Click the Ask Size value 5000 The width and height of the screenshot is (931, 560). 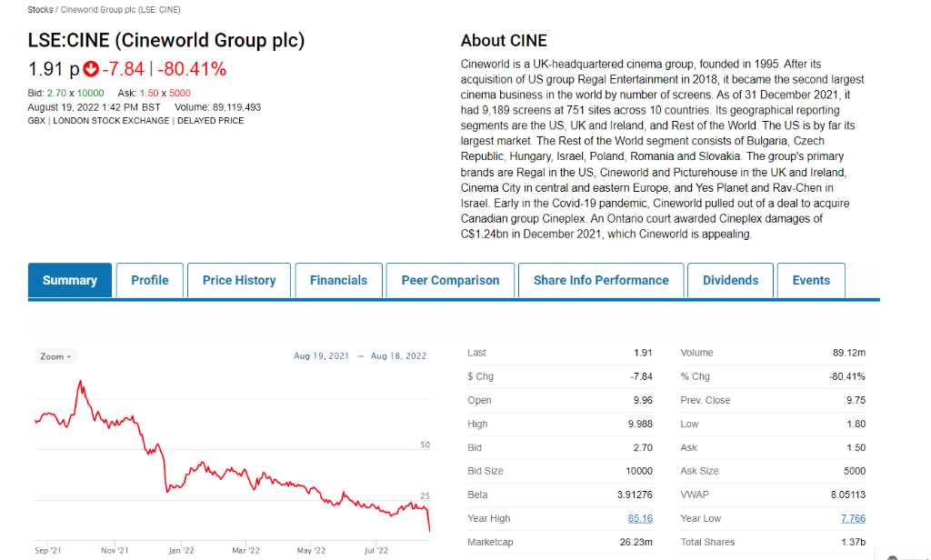pos(855,471)
